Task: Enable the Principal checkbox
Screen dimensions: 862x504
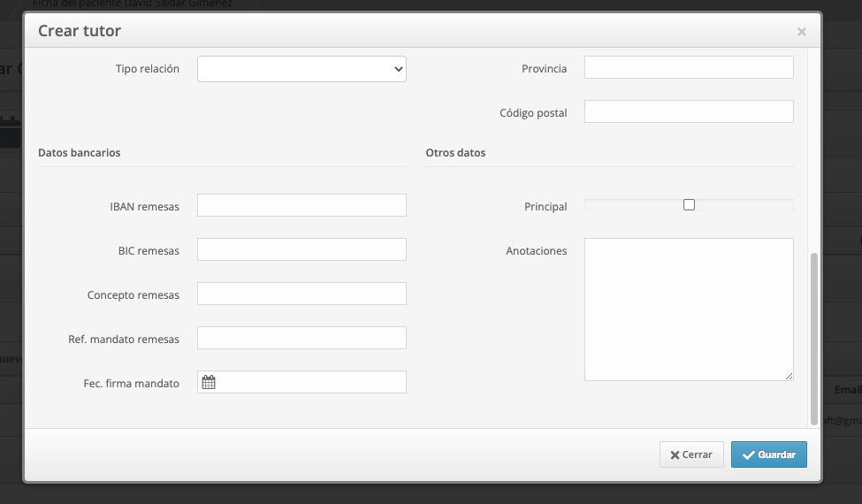Action: coord(689,205)
